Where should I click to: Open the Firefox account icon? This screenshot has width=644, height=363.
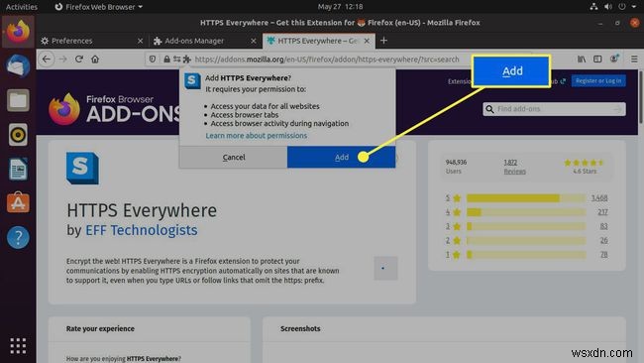coord(614,59)
